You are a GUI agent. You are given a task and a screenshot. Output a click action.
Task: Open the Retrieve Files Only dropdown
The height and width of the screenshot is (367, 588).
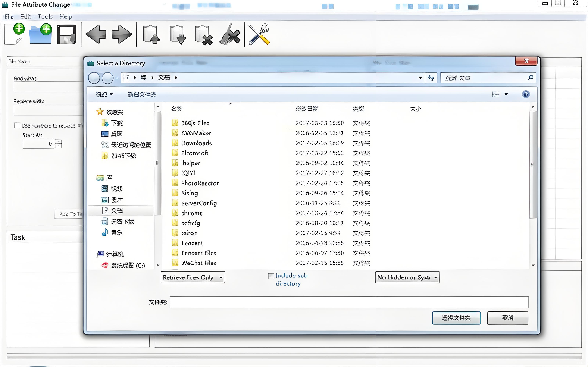coord(193,277)
